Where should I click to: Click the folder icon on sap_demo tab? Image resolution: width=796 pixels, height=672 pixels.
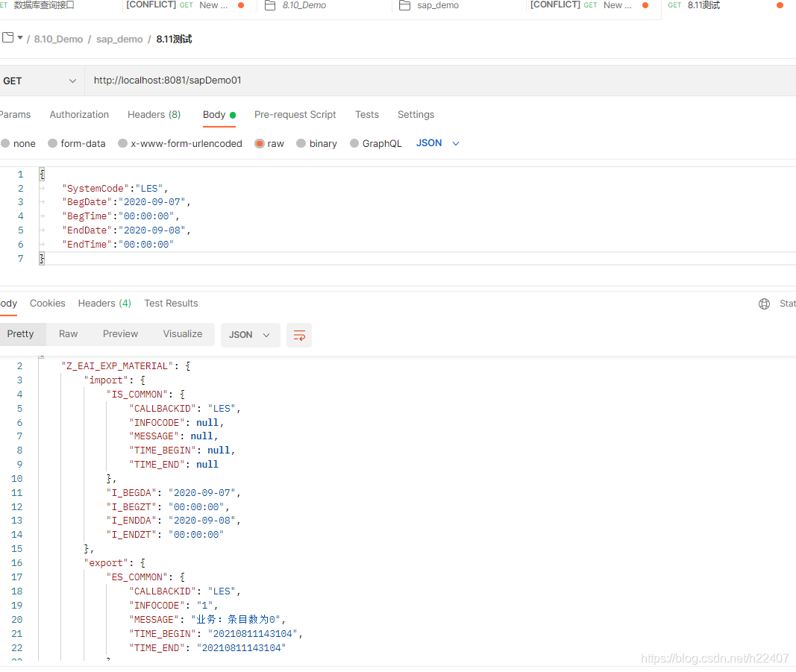[x=404, y=5]
